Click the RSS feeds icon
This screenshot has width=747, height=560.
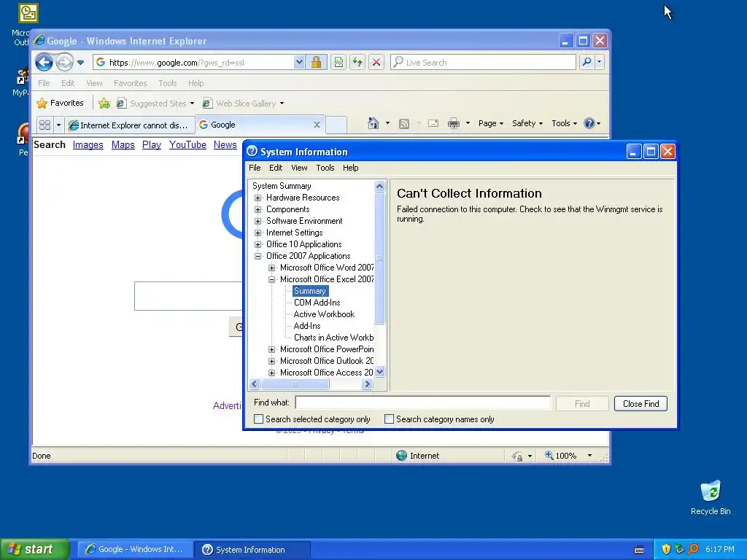(404, 124)
